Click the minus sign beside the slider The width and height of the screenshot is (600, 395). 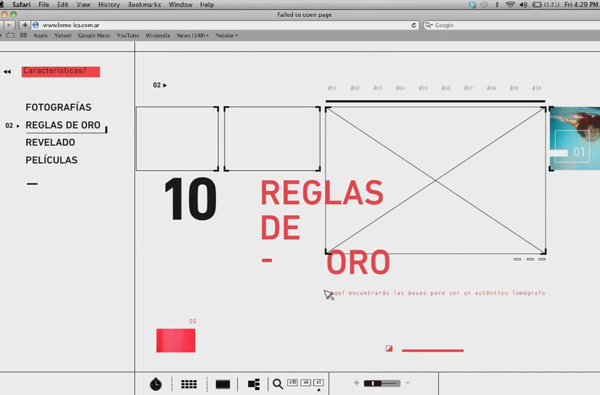tap(408, 383)
